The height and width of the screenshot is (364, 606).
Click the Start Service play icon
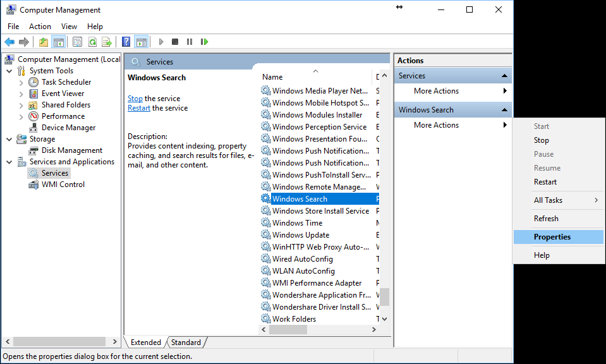(161, 42)
